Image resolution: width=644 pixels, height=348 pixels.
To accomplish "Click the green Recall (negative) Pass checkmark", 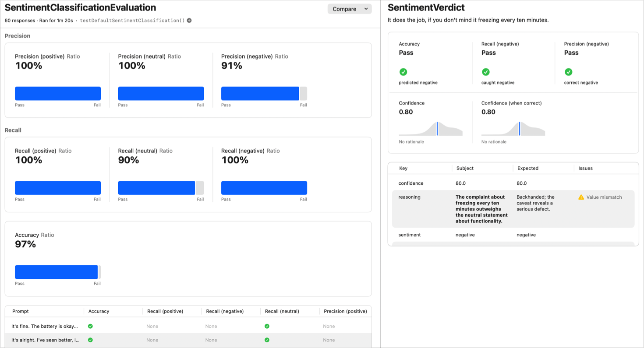I will click(x=485, y=72).
